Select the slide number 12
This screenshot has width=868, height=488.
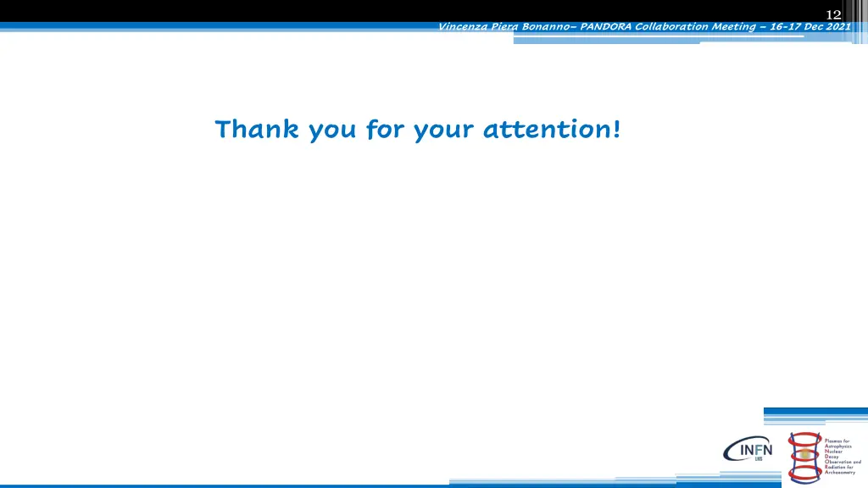pyautogui.click(x=833, y=15)
